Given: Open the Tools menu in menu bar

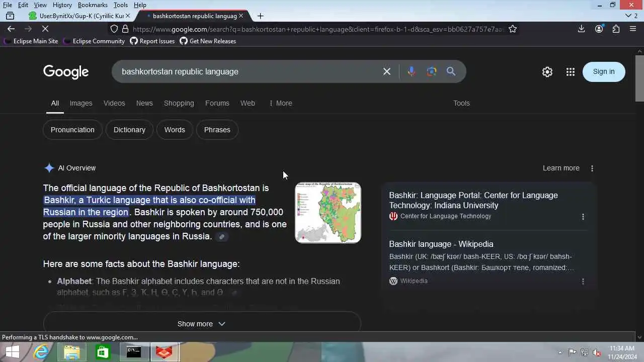Looking at the screenshot, I should point(120,5).
